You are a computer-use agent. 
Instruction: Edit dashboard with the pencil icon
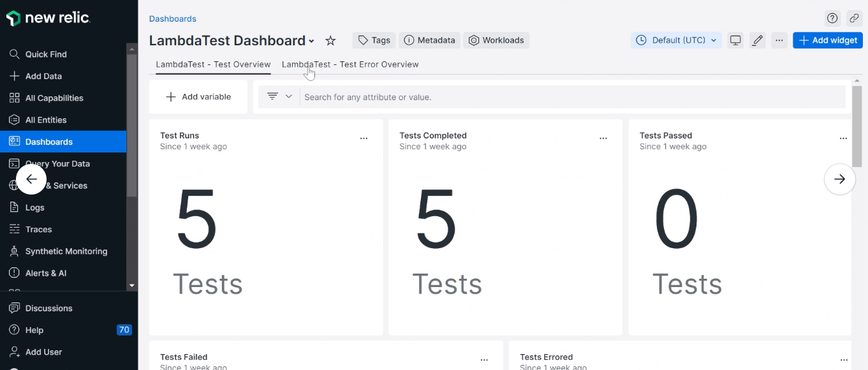click(757, 40)
